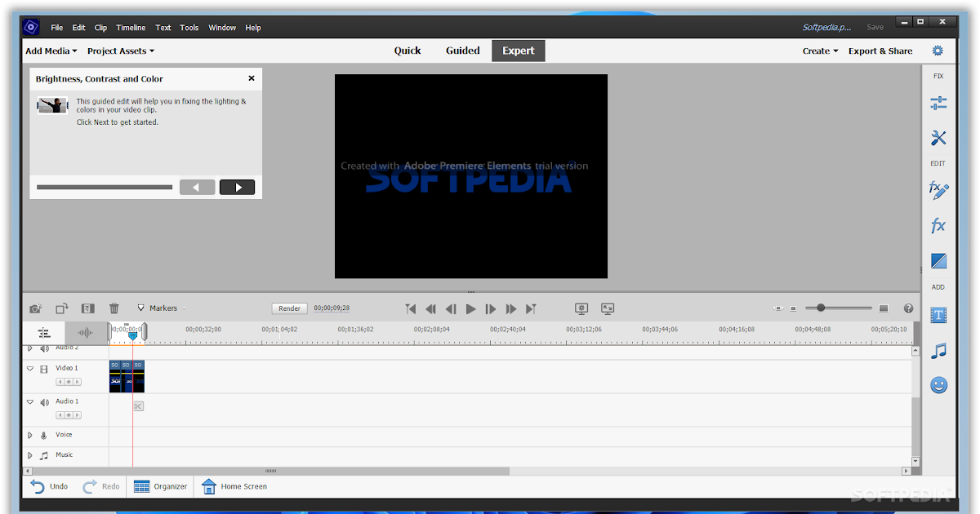Collapse the Video 1 track
Image resolution: width=980 pixels, height=514 pixels.
(30, 369)
